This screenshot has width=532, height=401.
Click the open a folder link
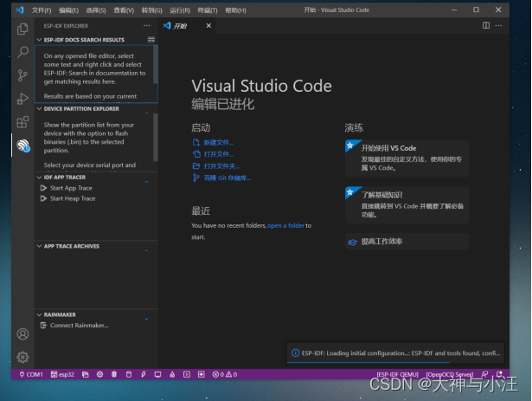[285, 225]
